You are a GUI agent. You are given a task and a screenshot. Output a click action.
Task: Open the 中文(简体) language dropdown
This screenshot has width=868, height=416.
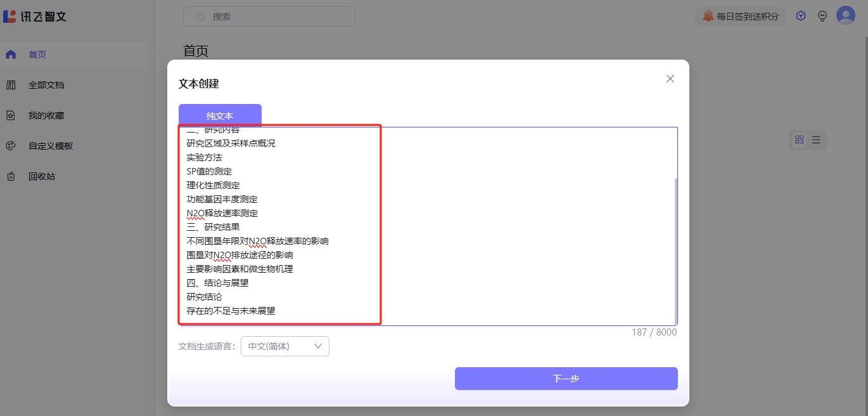(x=284, y=346)
